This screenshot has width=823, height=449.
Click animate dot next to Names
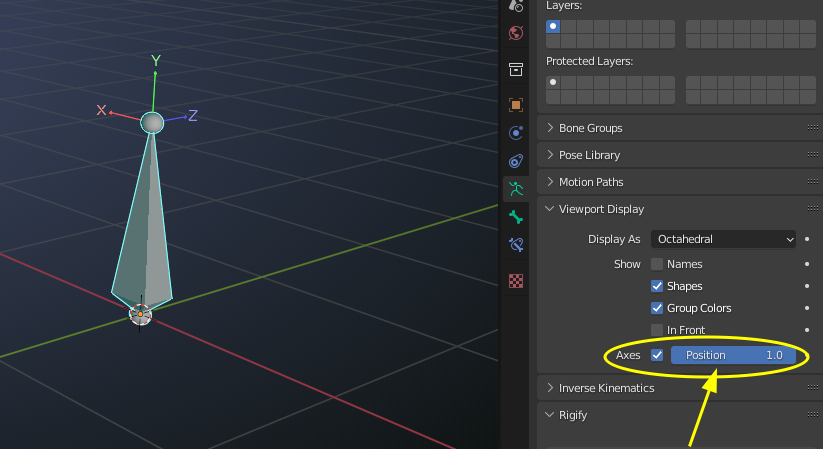(x=807, y=264)
